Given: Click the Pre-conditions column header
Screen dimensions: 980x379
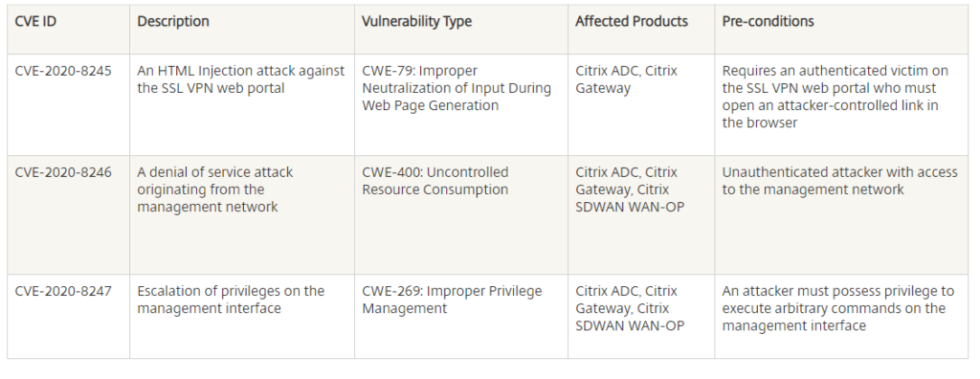Looking at the screenshot, I should click(768, 21).
